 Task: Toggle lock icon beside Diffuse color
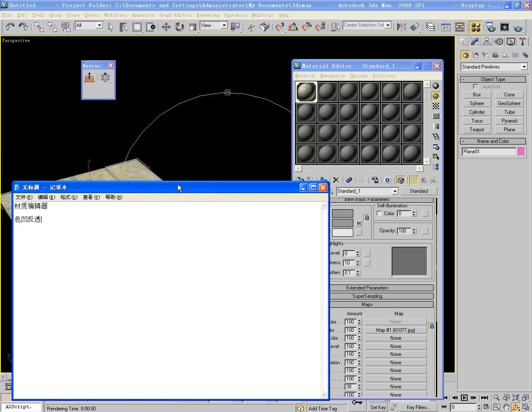coord(367,218)
